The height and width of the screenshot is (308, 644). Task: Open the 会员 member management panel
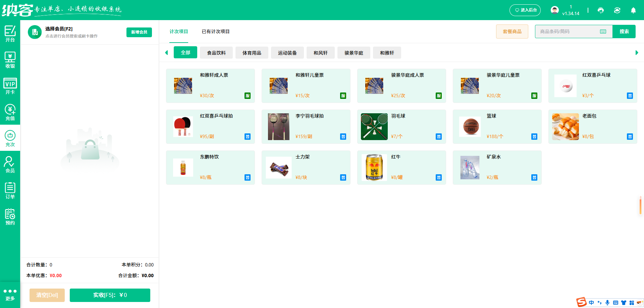click(x=10, y=164)
